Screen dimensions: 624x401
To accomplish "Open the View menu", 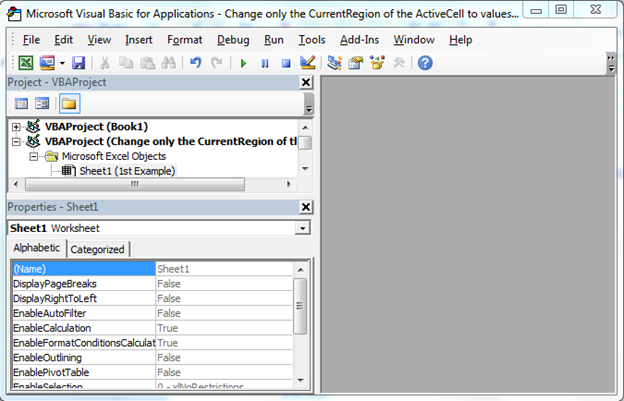I will [x=99, y=40].
